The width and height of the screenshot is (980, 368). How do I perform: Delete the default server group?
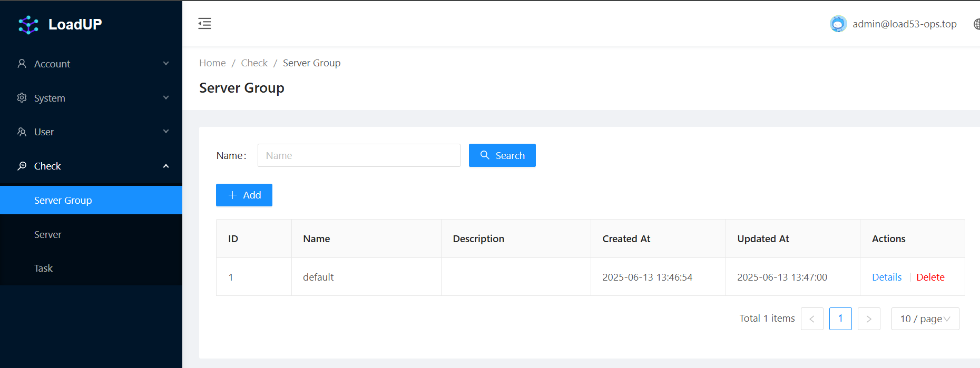[930, 277]
